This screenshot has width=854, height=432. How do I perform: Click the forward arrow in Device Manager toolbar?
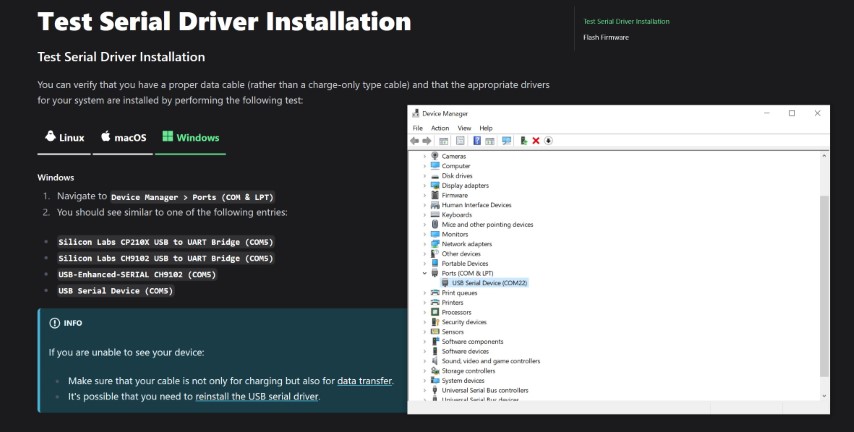[x=427, y=141]
